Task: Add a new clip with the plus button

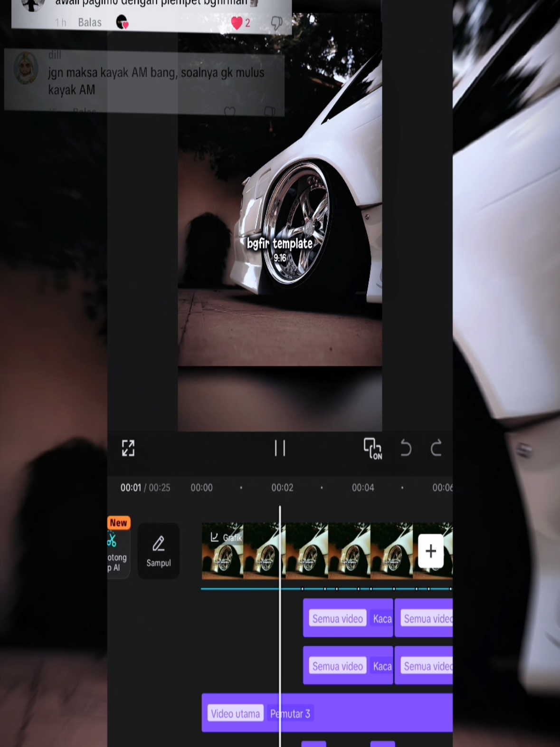Action: coord(431,551)
